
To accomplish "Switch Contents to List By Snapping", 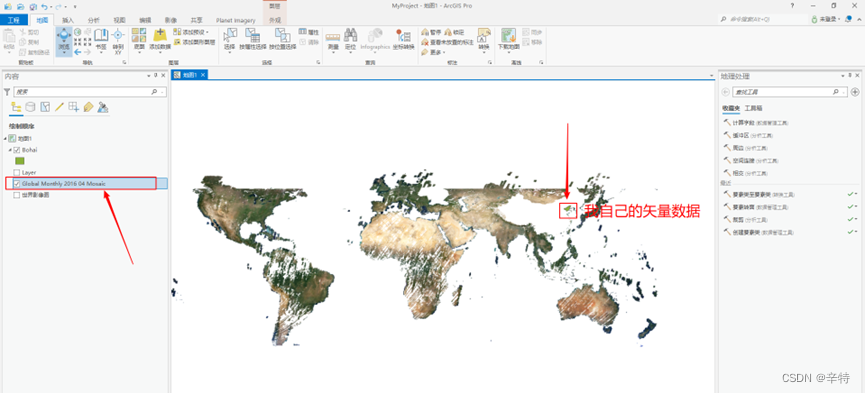I will pyautogui.click(x=73, y=107).
